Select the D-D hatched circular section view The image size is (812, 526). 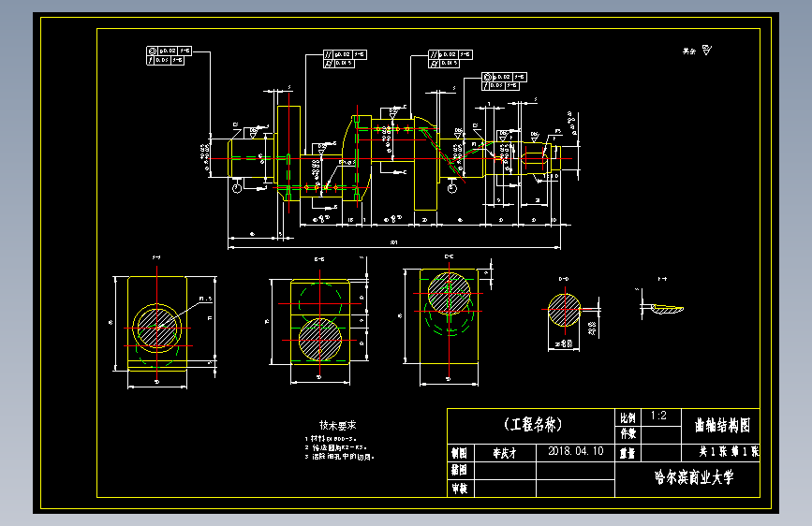(564, 310)
